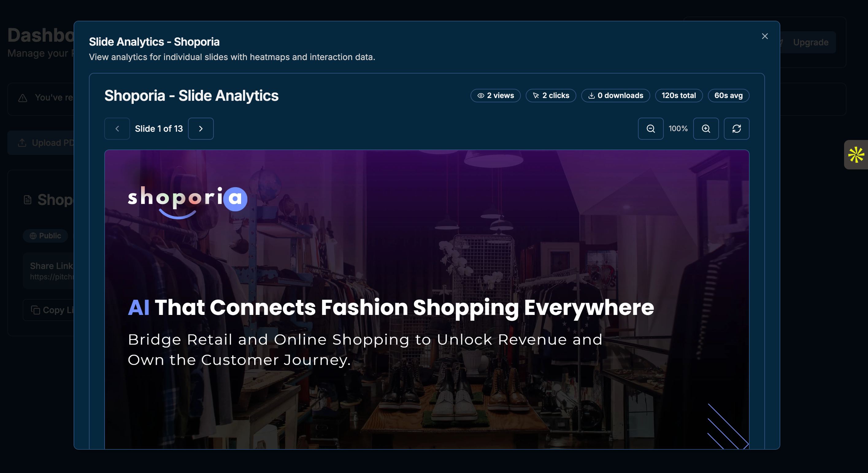Viewport: 868px width, 473px height.
Task: Go to the next slide arrow
Action: pos(201,129)
